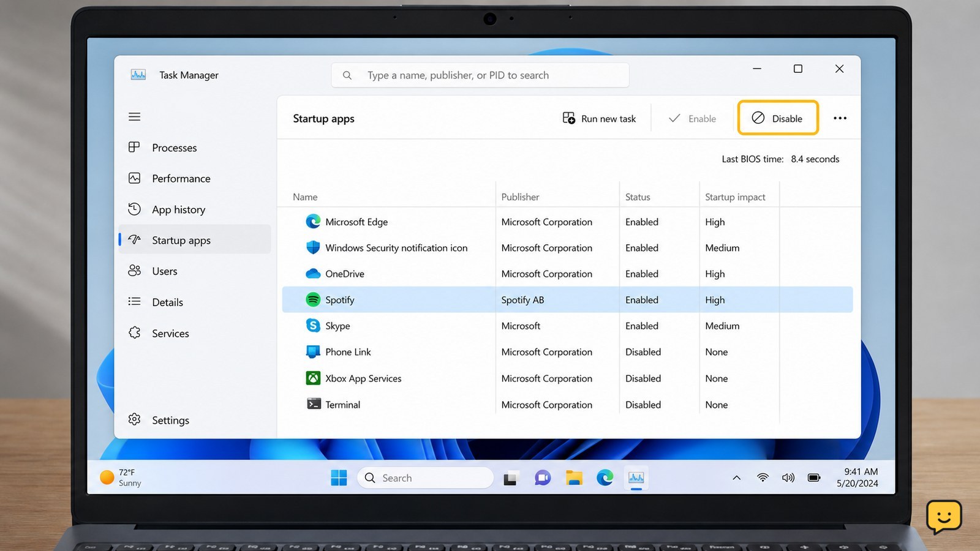Select the Xbox App Services row name
Image resolution: width=980 pixels, height=551 pixels.
click(x=363, y=378)
